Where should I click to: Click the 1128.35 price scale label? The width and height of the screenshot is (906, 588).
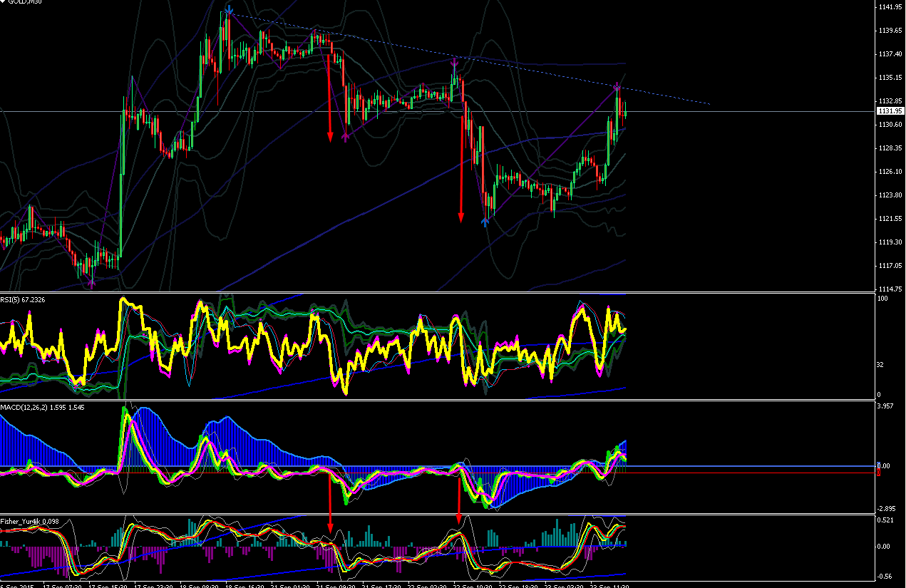tap(892, 148)
